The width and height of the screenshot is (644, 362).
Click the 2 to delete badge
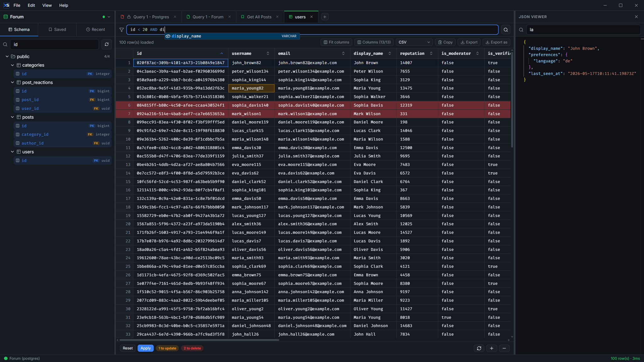pos(192,348)
